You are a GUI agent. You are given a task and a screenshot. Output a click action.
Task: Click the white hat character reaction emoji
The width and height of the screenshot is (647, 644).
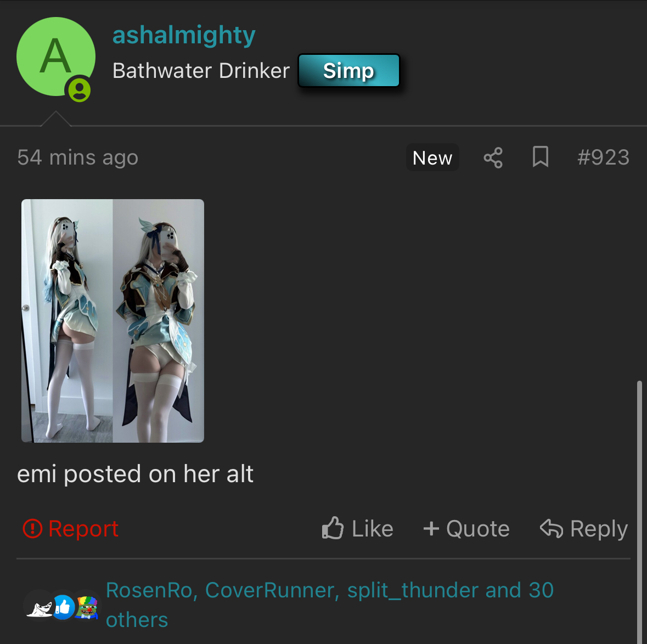[40, 608]
